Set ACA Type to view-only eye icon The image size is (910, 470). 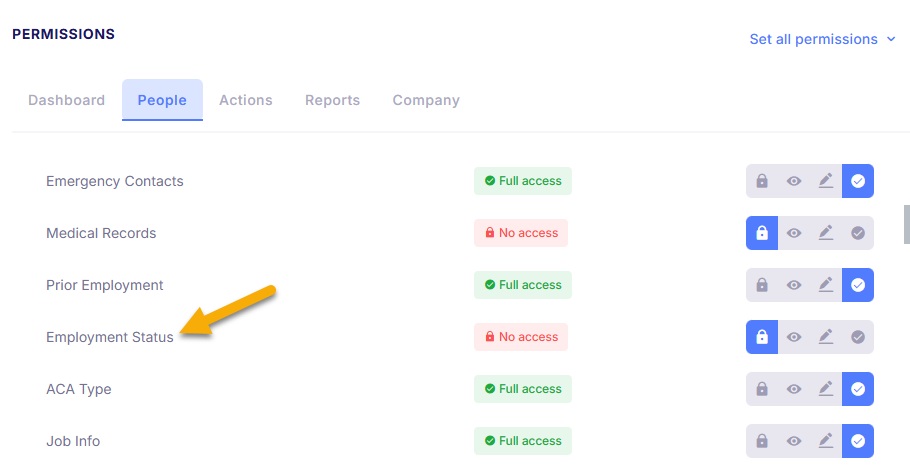794,389
